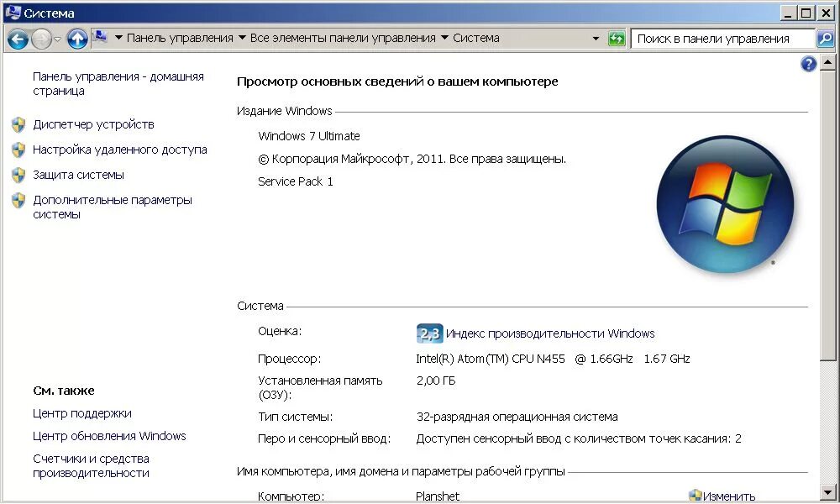Expand dropdown arrow before Система breadcrumb

pyautogui.click(x=444, y=38)
